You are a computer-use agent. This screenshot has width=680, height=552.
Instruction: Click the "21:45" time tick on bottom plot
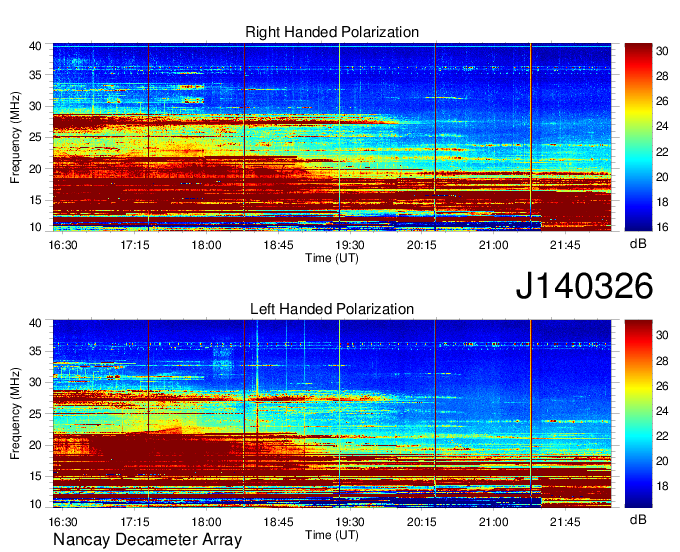565,522
